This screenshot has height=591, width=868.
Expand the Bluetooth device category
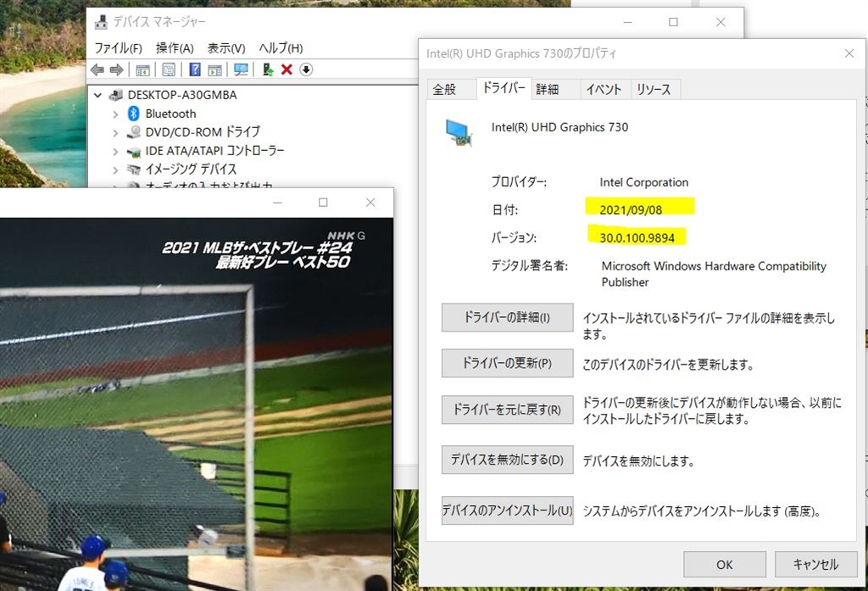(x=115, y=114)
